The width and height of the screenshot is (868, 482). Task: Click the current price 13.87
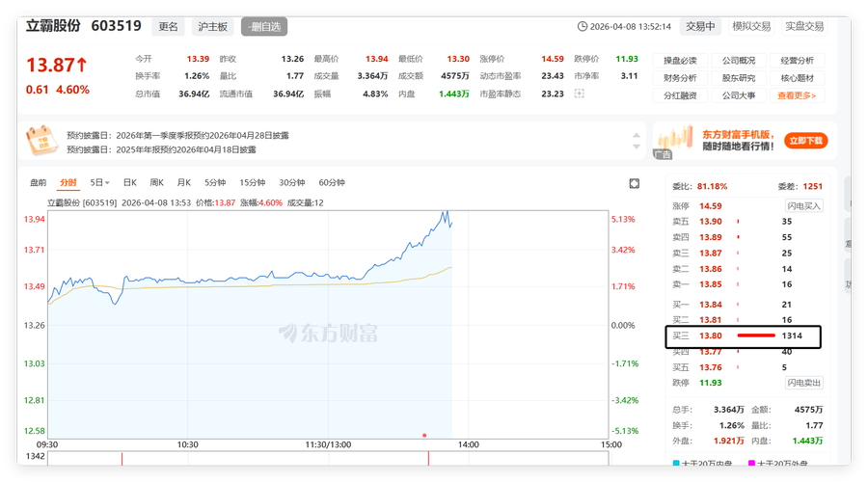point(57,66)
